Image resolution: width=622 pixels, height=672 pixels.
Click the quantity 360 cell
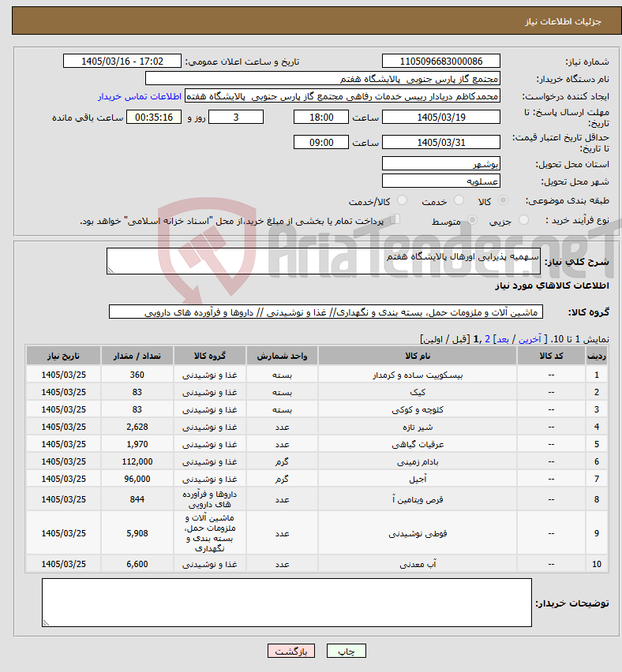pos(137,375)
